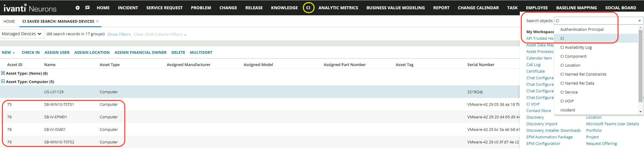
Task: Open the EPM Automation Package link
Action: coord(549,137)
